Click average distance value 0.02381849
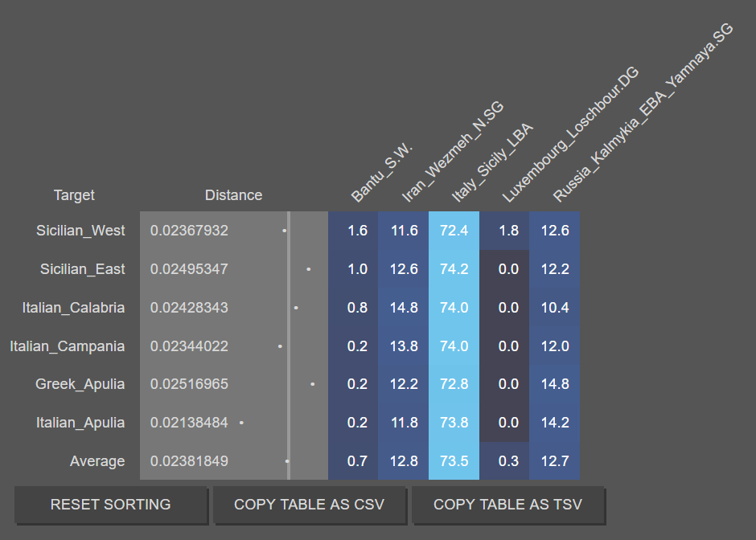The image size is (756, 540). [189, 461]
